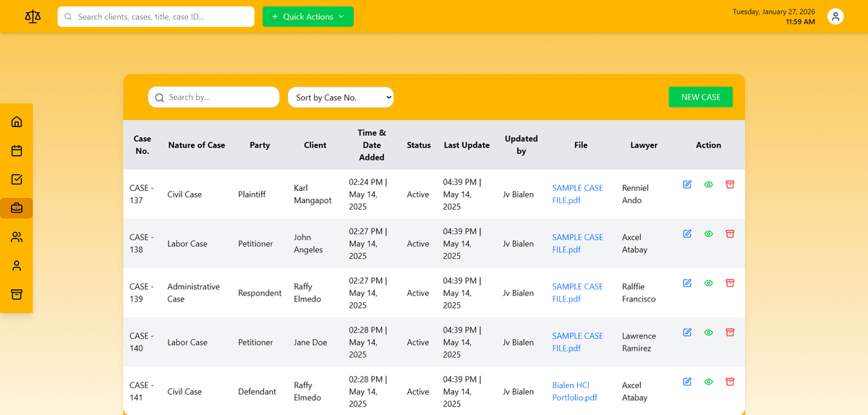Viewport: 868px width, 415px height.
Task: Open the Sort by Case No. dropdown
Action: 341,97
